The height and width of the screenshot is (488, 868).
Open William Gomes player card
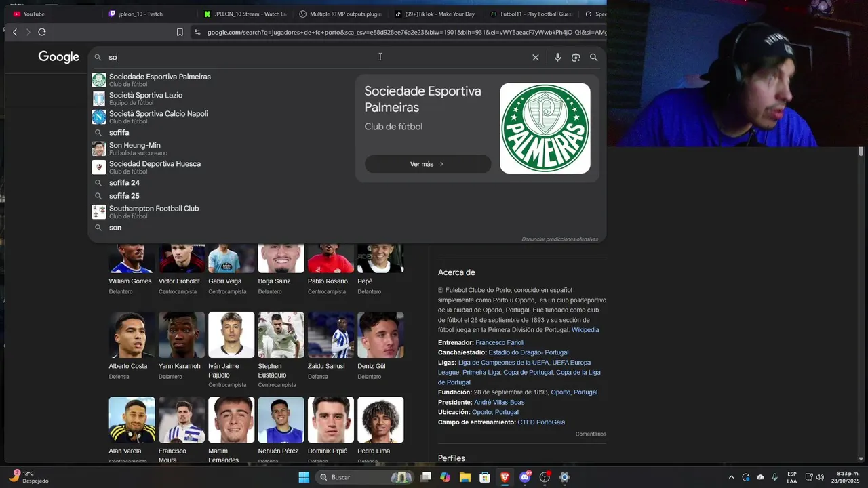(132, 268)
